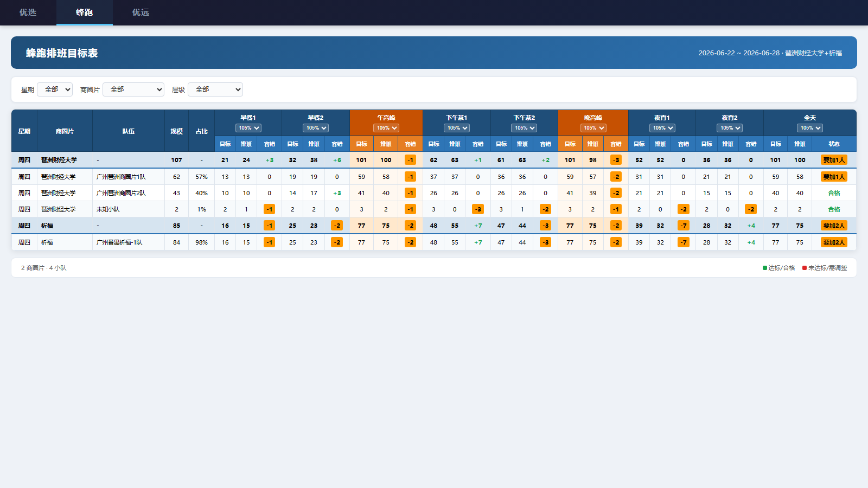
Task: Click the 40% share cell
Action: [x=202, y=193]
